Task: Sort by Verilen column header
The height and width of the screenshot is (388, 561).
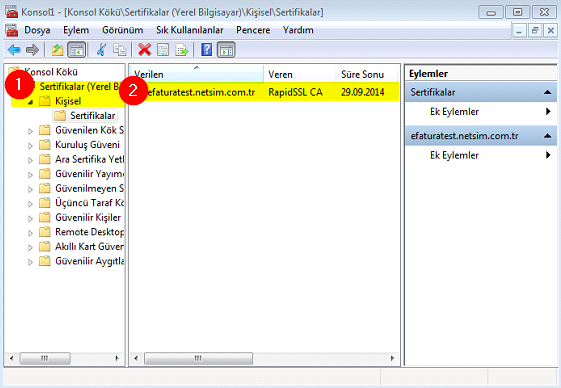Action: tap(196, 74)
